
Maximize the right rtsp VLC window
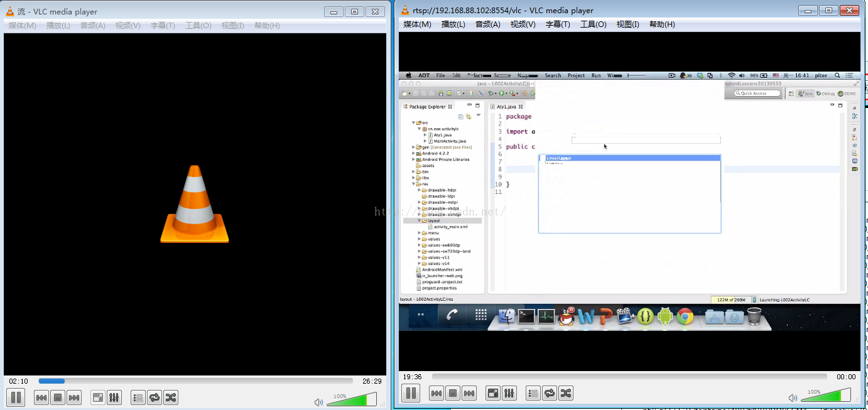(x=829, y=9)
